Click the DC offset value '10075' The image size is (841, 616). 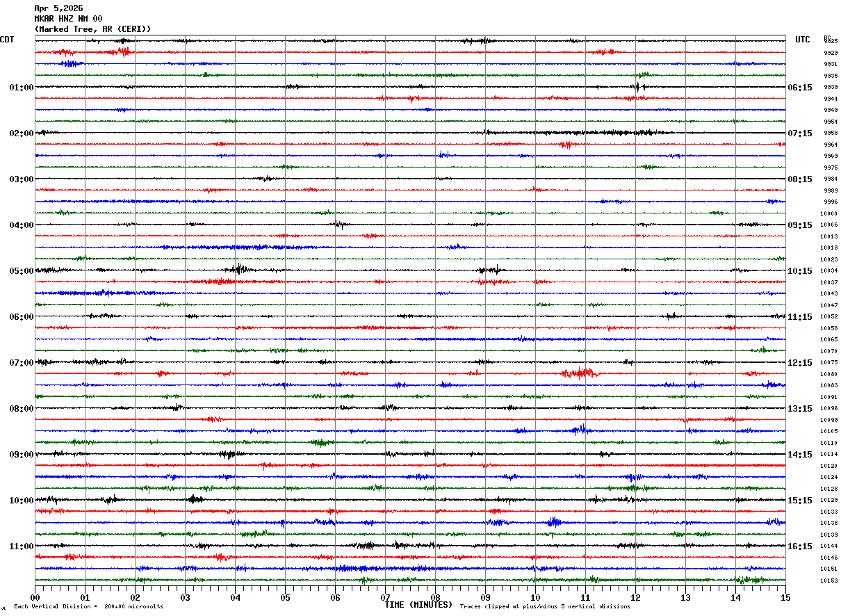coord(829,363)
